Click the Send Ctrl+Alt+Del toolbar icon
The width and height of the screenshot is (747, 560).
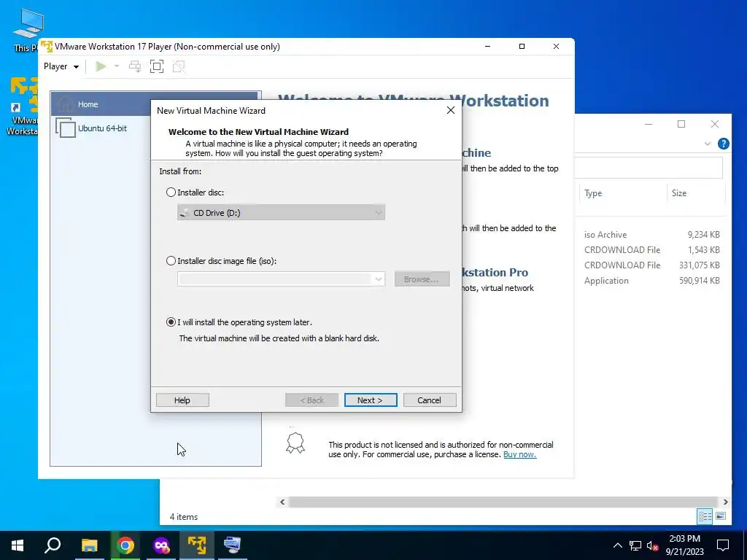coord(135,66)
